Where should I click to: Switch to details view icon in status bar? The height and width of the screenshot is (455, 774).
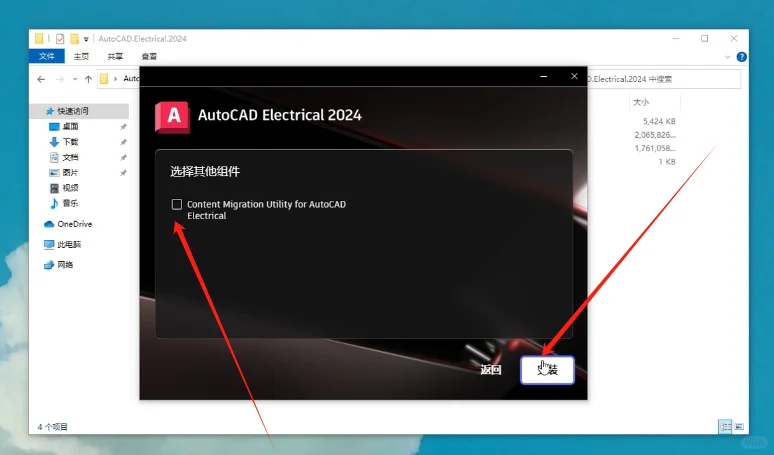(725, 426)
